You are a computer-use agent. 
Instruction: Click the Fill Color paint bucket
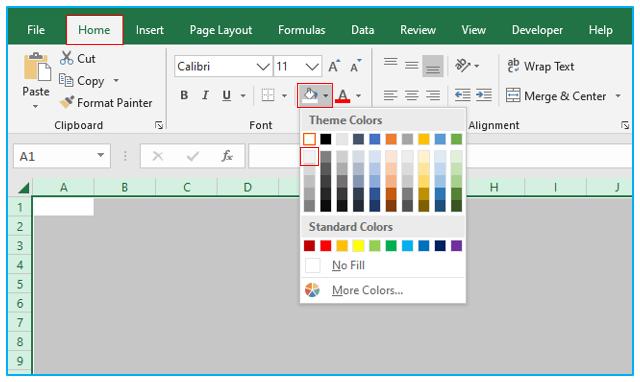(x=310, y=96)
